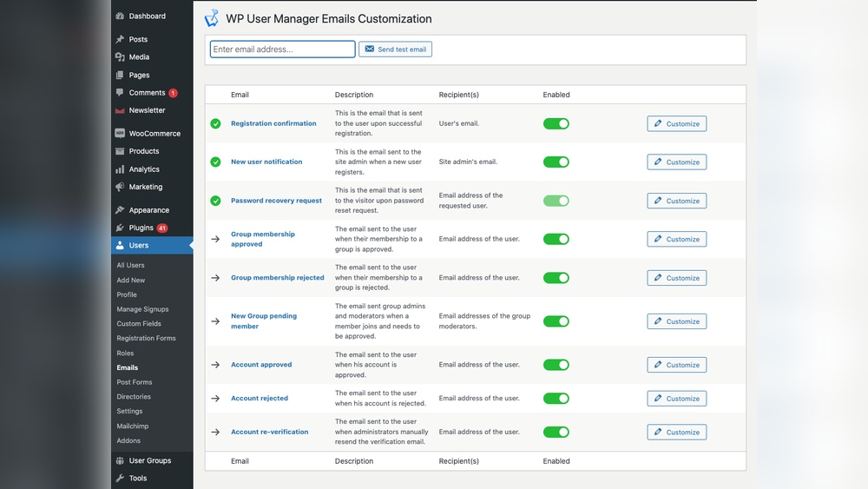Click arrow icon beside Account approved
The height and width of the screenshot is (489, 868).
click(x=215, y=365)
